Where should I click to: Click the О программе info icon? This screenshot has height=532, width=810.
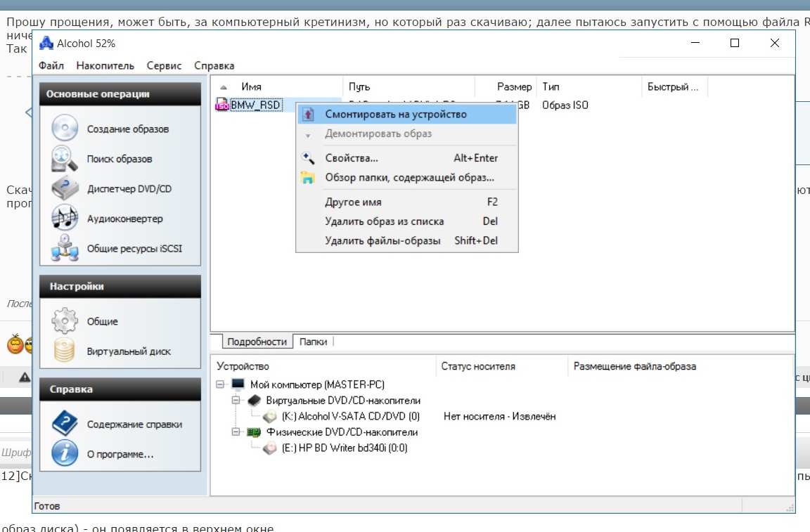point(65,454)
